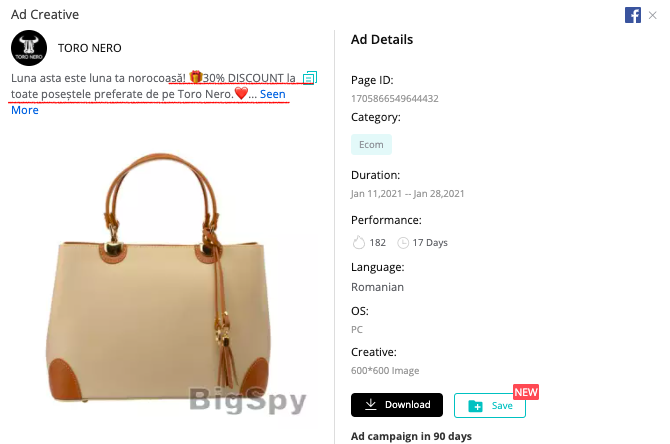The width and height of the screenshot is (670, 444).
Task: Click the clock icon beside 17 Days
Action: pos(403,243)
